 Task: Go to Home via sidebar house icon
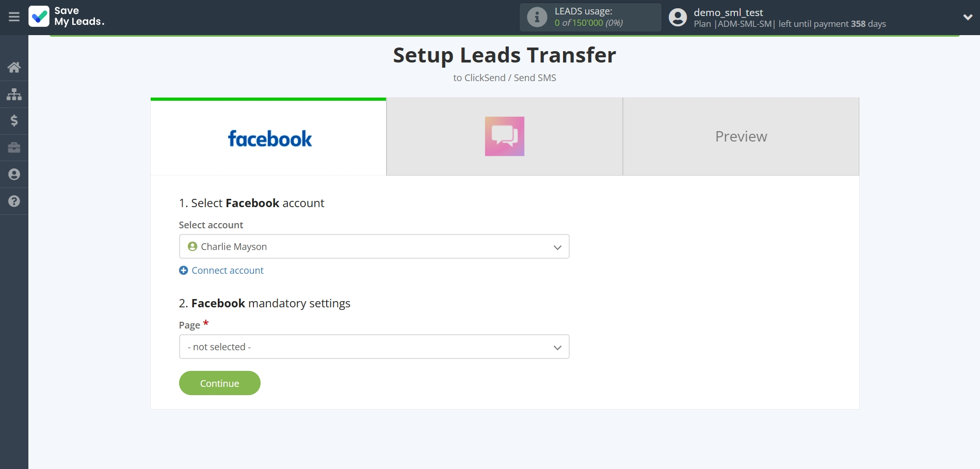click(x=14, y=67)
